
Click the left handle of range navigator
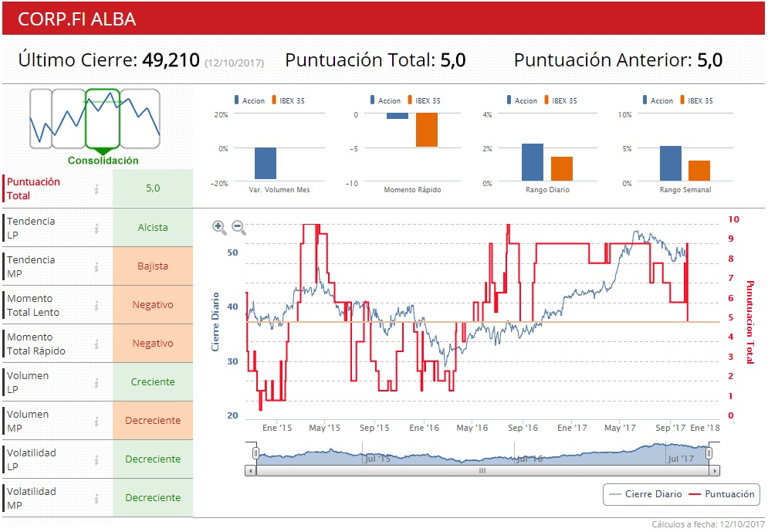click(x=255, y=453)
